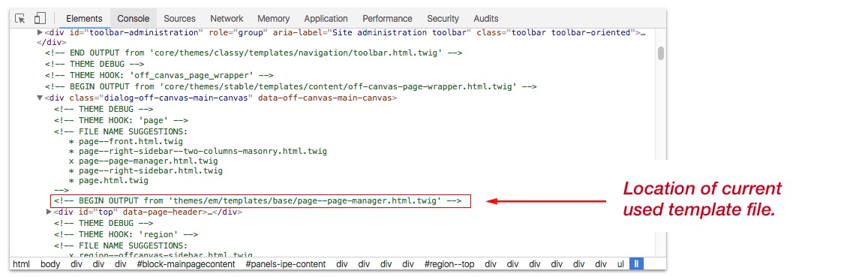Toggle the device toolbar icon
868x277 pixels.
39,18
